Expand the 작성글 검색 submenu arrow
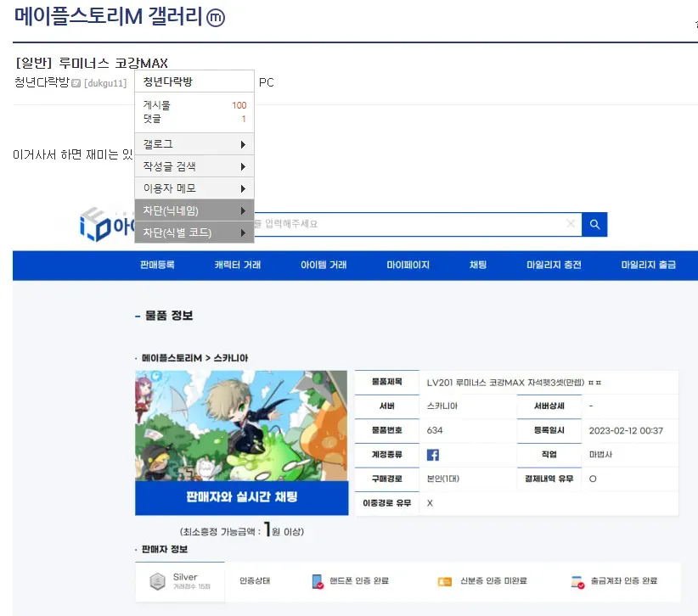 (243, 167)
